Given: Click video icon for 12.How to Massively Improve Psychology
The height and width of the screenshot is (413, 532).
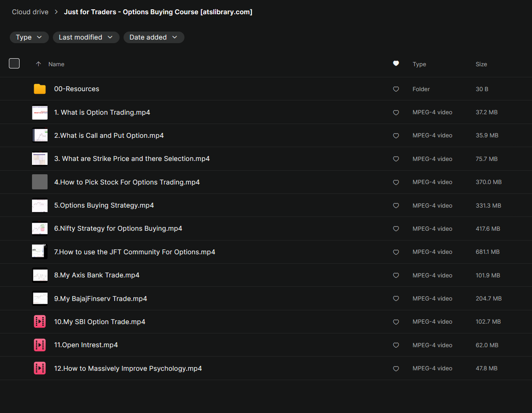Looking at the screenshot, I should click(40, 368).
